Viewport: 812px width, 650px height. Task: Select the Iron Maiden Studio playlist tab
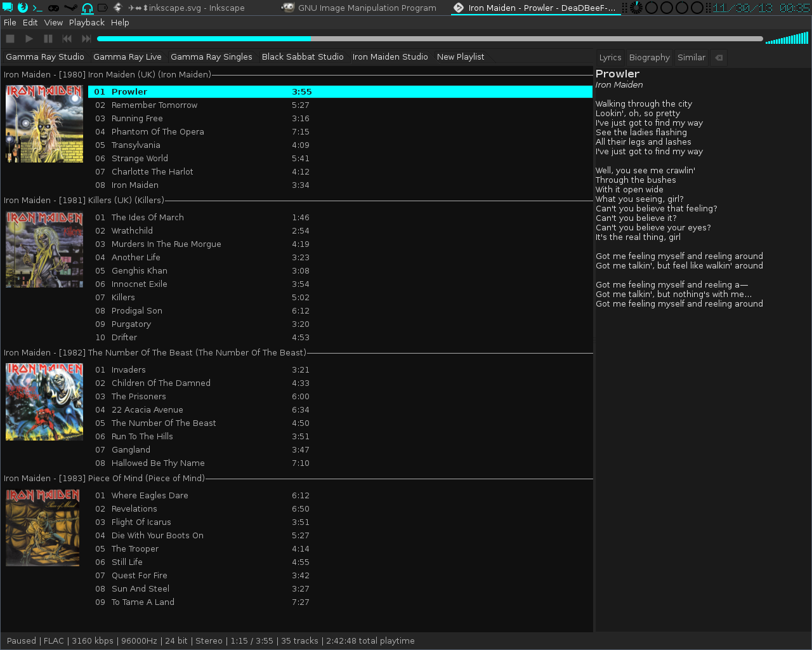[x=390, y=56]
